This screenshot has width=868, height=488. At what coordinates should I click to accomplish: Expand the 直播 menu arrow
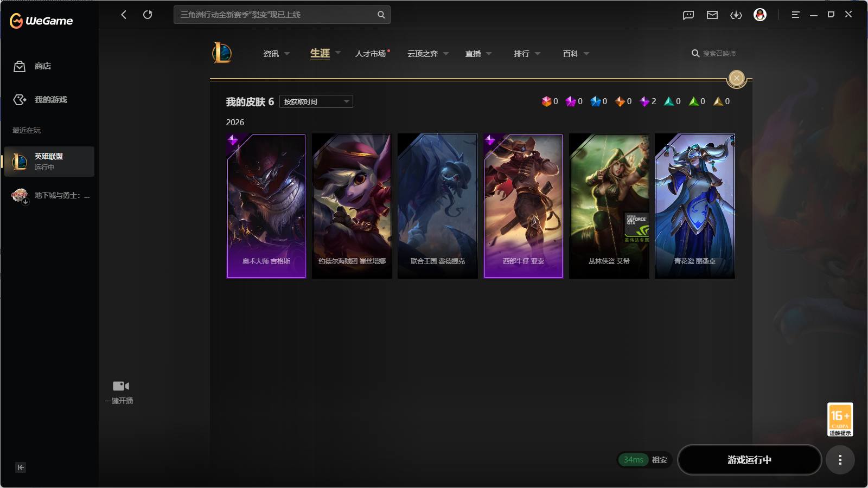coord(489,54)
